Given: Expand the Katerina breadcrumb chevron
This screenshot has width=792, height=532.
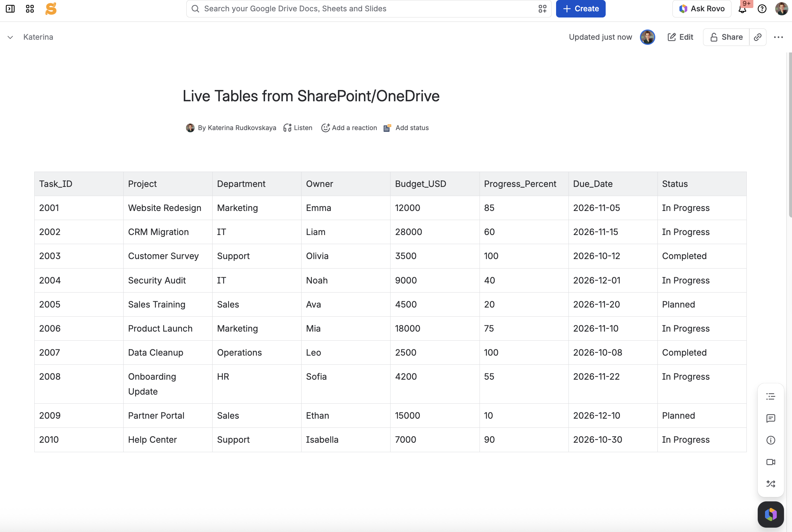Looking at the screenshot, I should point(10,37).
